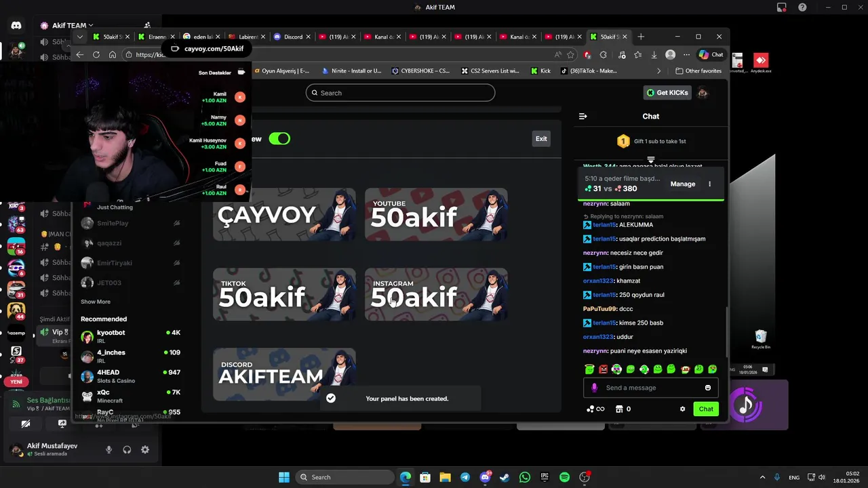The width and height of the screenshot is (868, 488).
Task: Send message with green Chat button
Action: (706, 409)
